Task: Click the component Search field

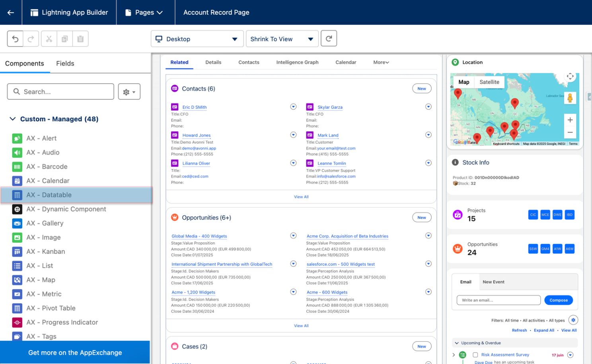Action: point(60,91)
